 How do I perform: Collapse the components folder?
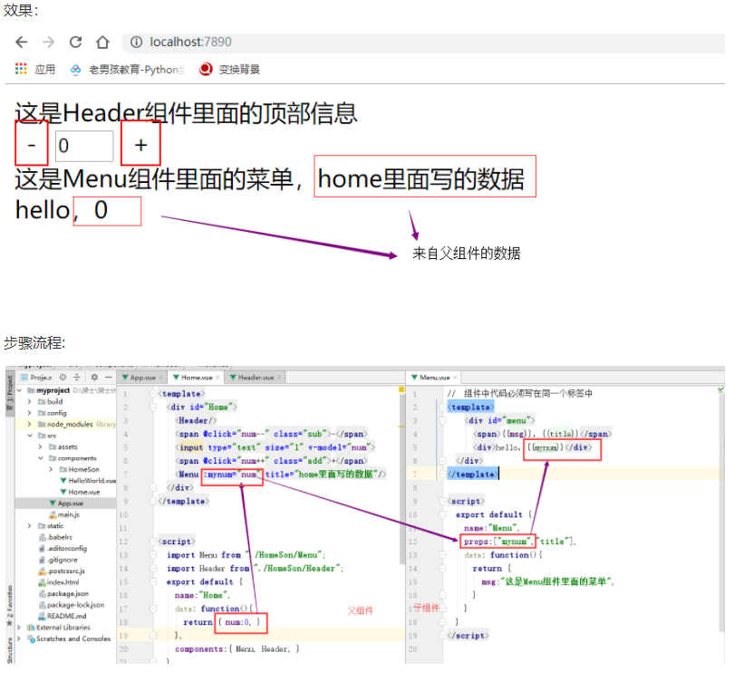40,458
